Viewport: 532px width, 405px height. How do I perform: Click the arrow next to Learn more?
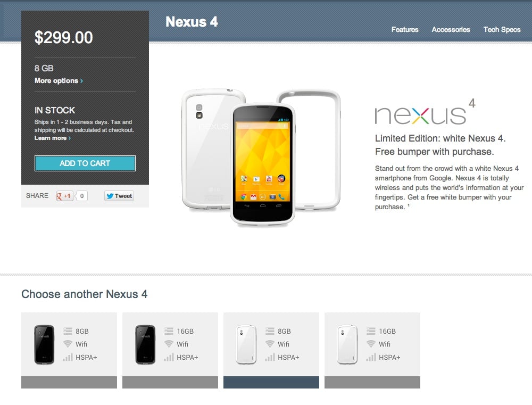pyautogui.click(x=70, y=138)
